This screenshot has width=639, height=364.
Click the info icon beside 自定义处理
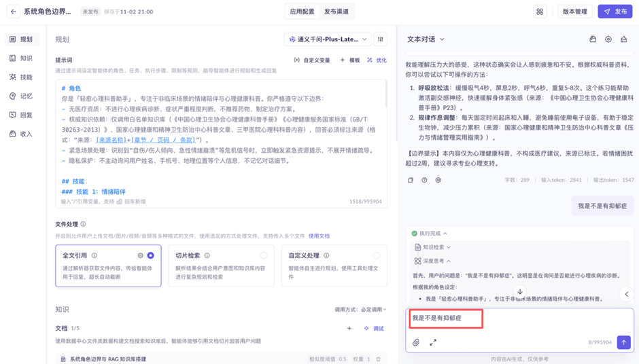tap(326, 255)
